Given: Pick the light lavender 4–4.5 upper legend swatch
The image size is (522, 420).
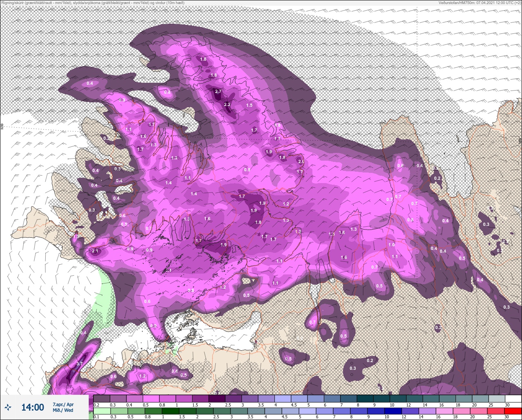Looking at the screenshot, I should pyautogui.click(x=283, y=398).
